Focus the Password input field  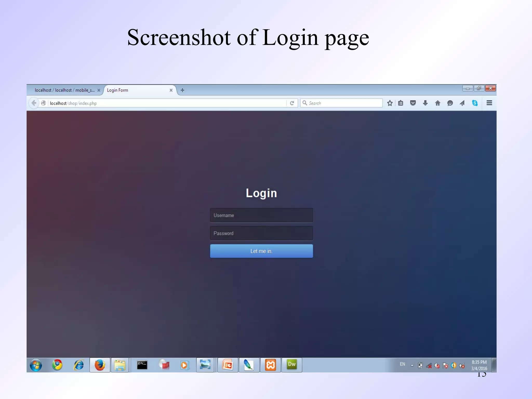261,233
